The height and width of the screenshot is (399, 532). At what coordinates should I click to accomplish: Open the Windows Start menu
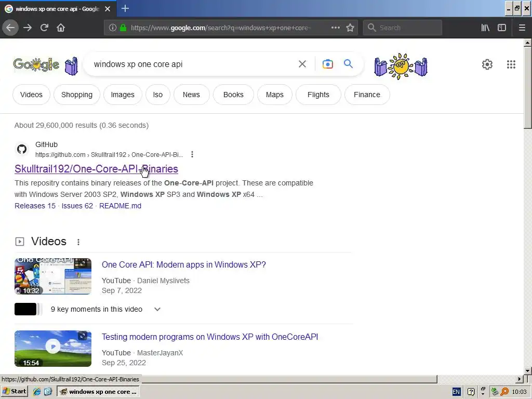[x=14, y=392]
